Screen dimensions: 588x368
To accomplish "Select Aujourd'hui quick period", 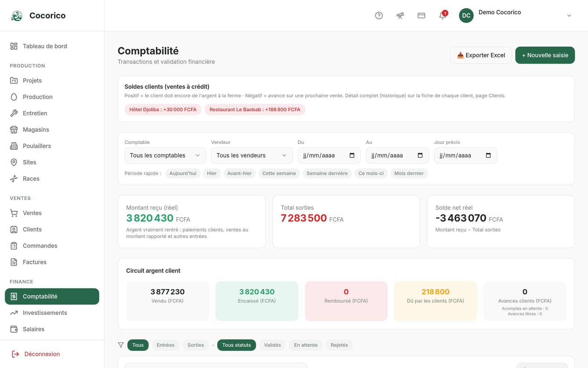I will coord(183,173).
